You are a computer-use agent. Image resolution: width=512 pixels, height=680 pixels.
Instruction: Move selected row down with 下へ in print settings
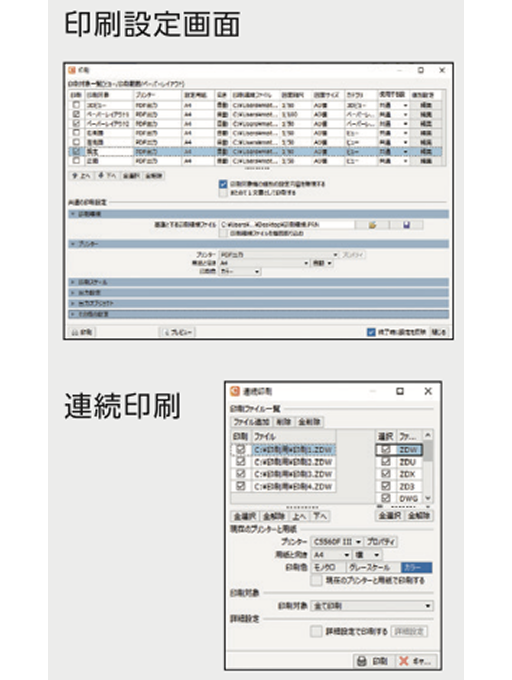click(107, 176)
